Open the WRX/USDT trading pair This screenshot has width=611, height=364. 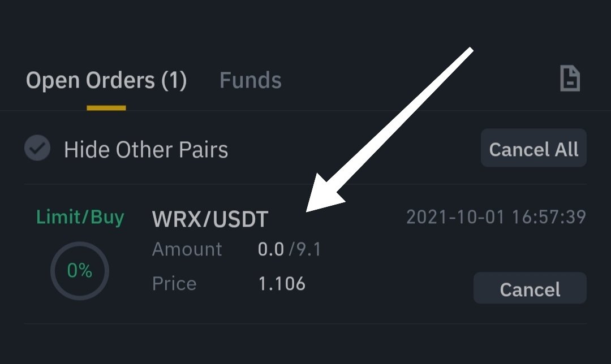pyautogui.click(x=210, y=219)
